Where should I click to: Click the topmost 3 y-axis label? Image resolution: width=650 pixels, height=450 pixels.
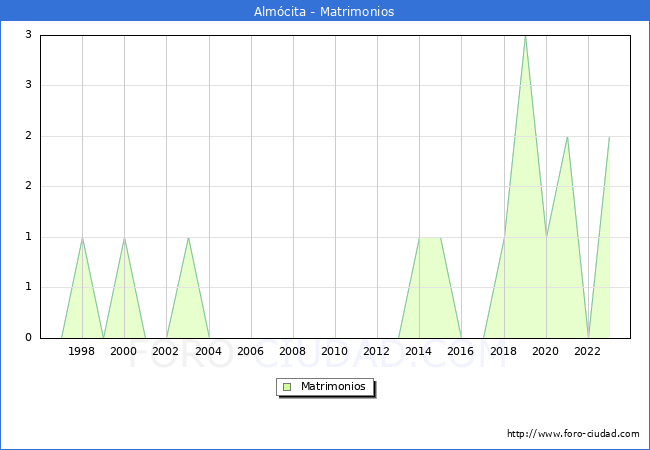pos(29,35)
